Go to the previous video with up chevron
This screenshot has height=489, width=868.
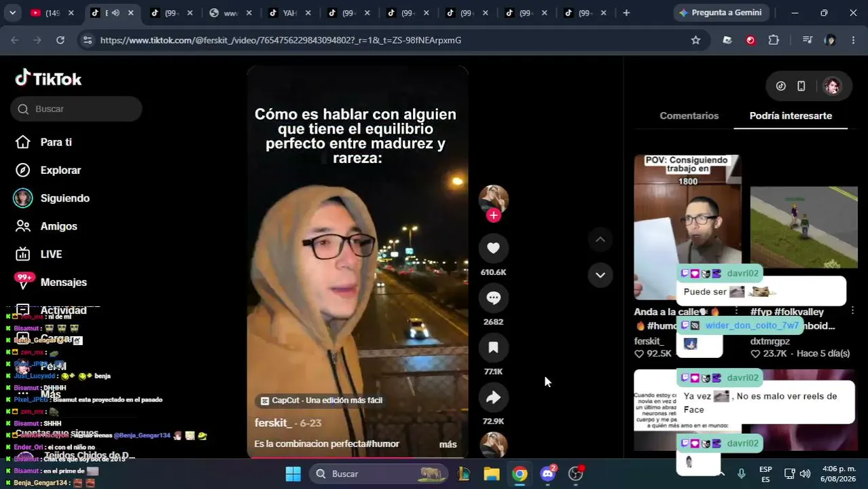600,239
